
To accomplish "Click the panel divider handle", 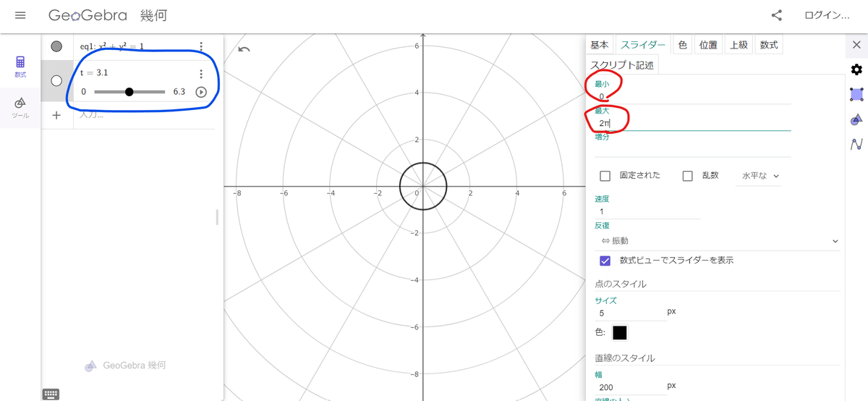I will coord(217,217).
